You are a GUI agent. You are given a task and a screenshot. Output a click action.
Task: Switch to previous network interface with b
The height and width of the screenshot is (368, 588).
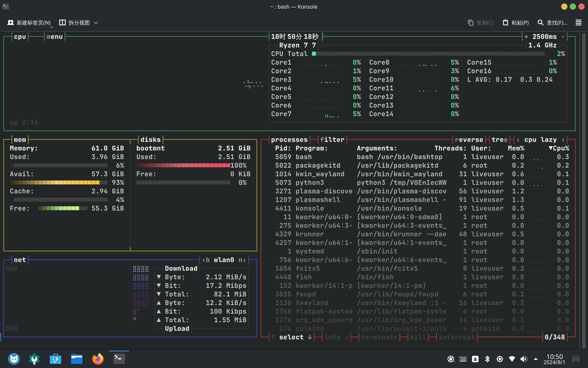tap(206, 260)
